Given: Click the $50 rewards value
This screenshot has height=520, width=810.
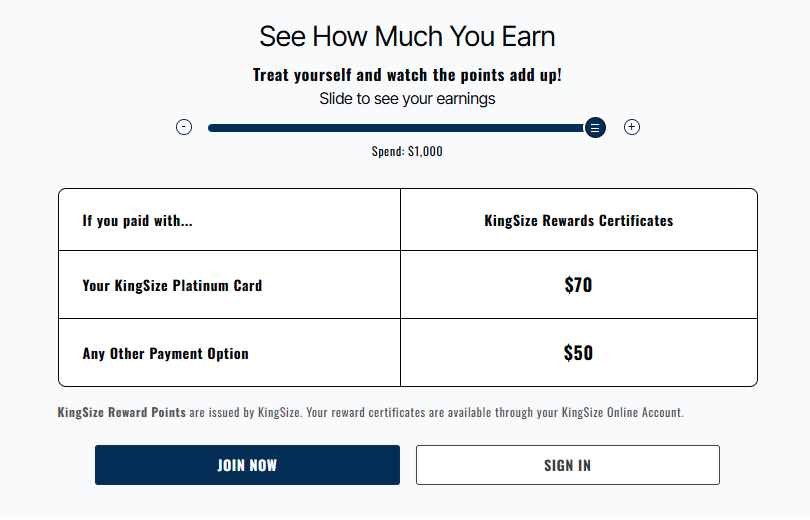Looking at the screenshot, I should point(578,353).
